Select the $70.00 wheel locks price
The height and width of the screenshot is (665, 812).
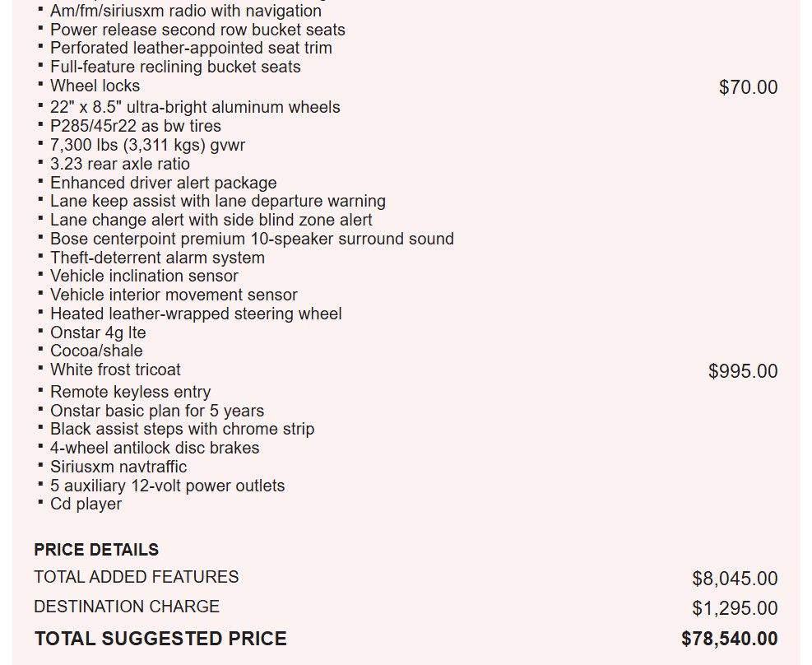[749, 87]
